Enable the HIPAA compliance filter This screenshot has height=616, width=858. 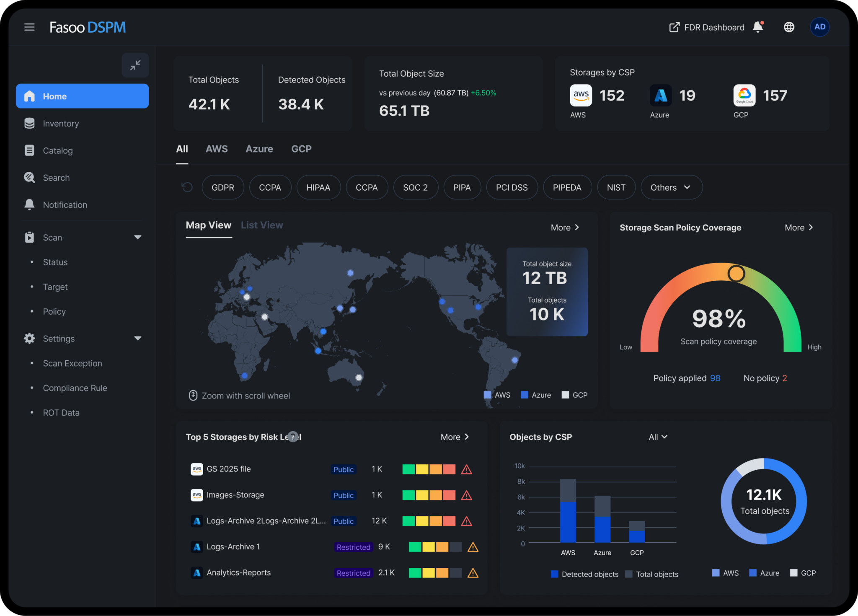318,187
